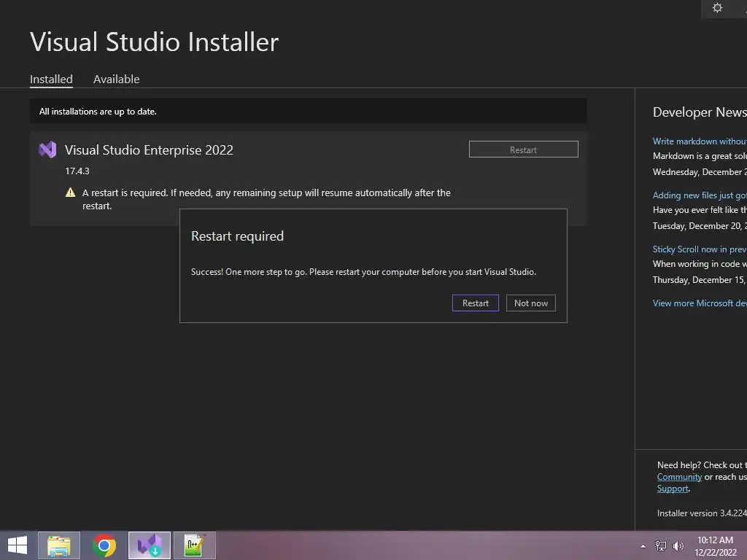747x560 pixels.
Task: Click the Tuesday, December 20 news date
Action: coord(700,226)
